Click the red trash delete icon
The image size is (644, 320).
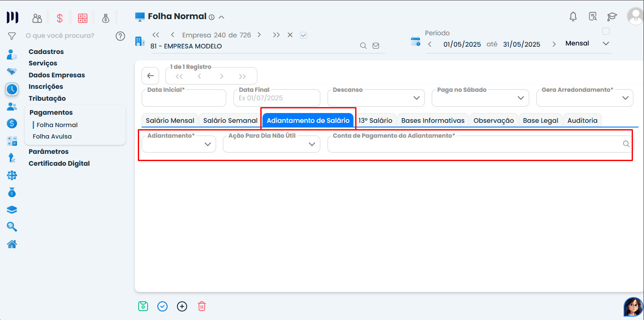tap(202, 306)
